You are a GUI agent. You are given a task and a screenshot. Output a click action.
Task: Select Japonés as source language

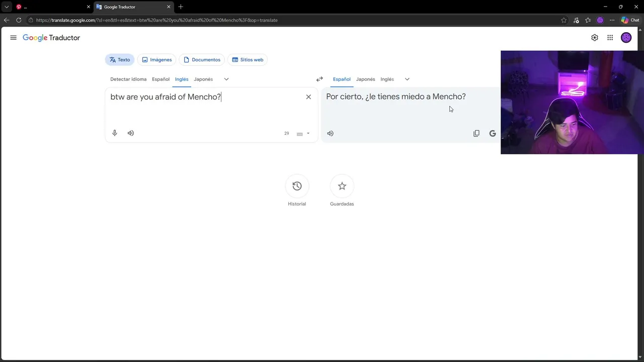(x=203, y=79)
